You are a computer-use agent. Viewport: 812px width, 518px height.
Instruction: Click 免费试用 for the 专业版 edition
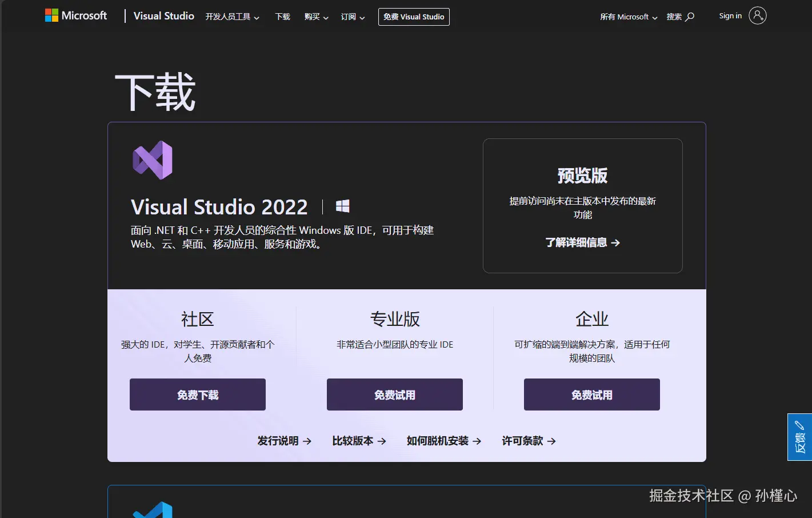394,395
